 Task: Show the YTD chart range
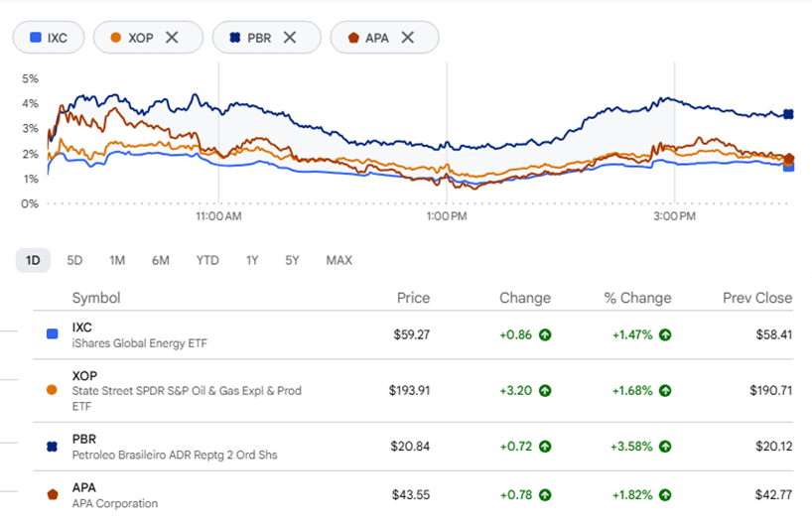coord(207,260)
